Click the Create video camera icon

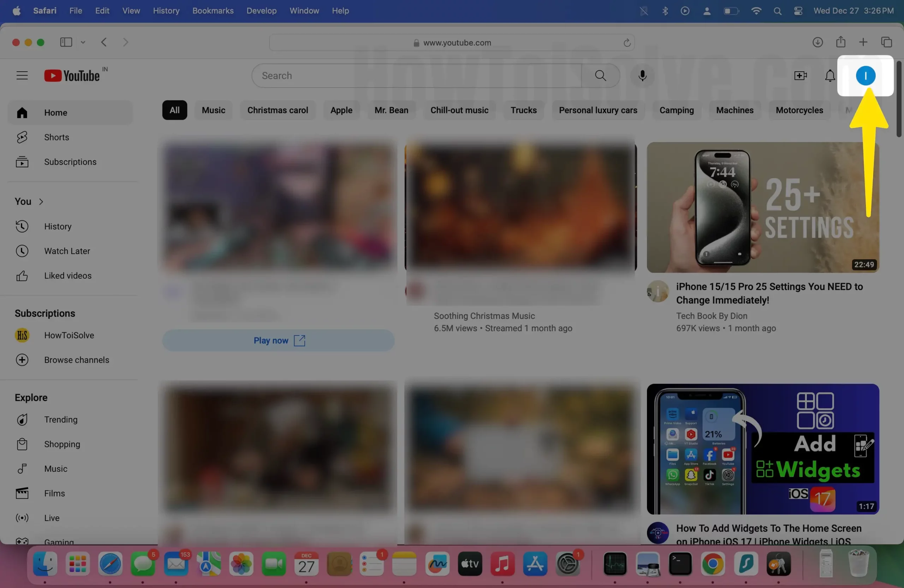[800, 76]
